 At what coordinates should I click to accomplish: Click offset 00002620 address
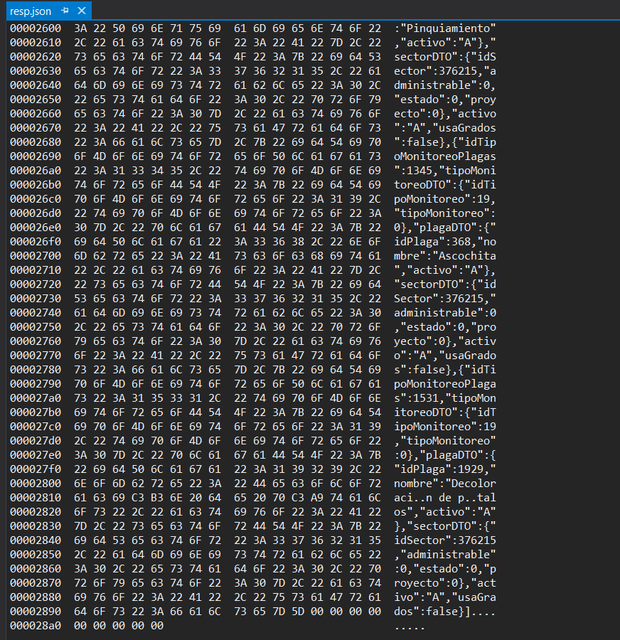36,57
